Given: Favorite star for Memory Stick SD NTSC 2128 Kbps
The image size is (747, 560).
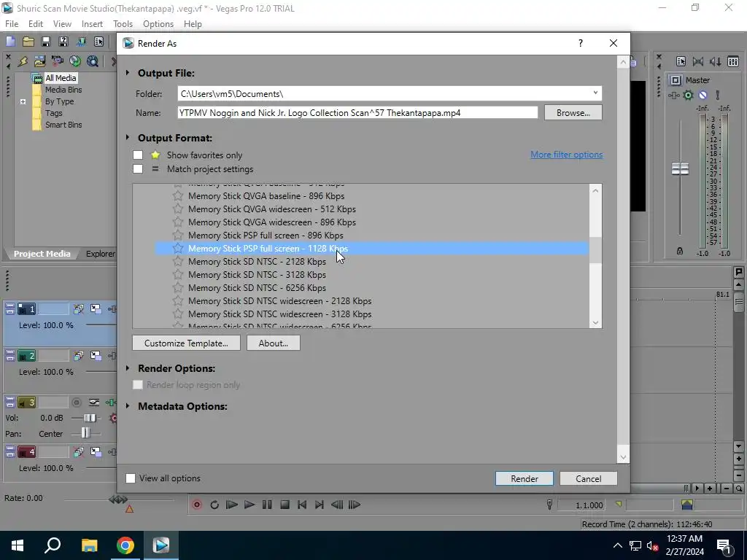Looking at the screenshot, I should tap(178, 262).
